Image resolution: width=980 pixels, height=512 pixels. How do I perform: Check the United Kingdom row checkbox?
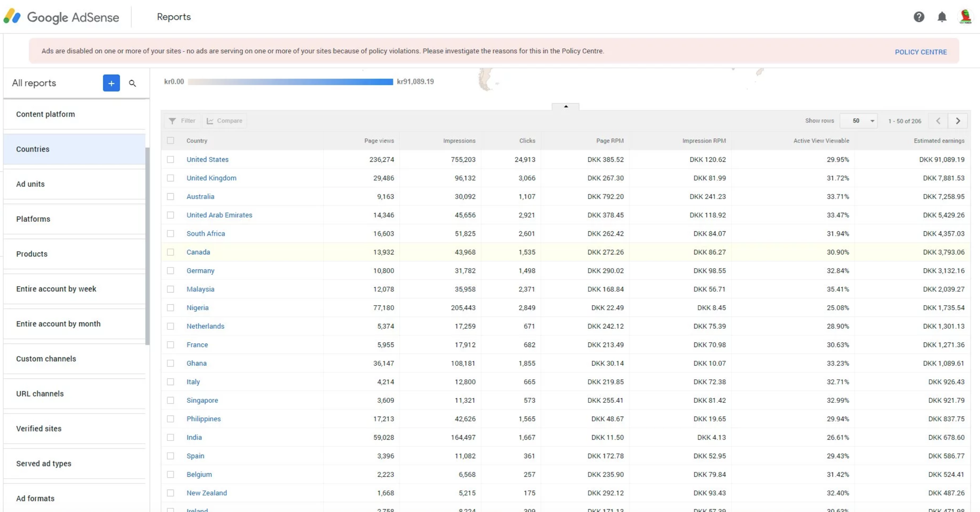pyautogui.click(x=170, y=178)
